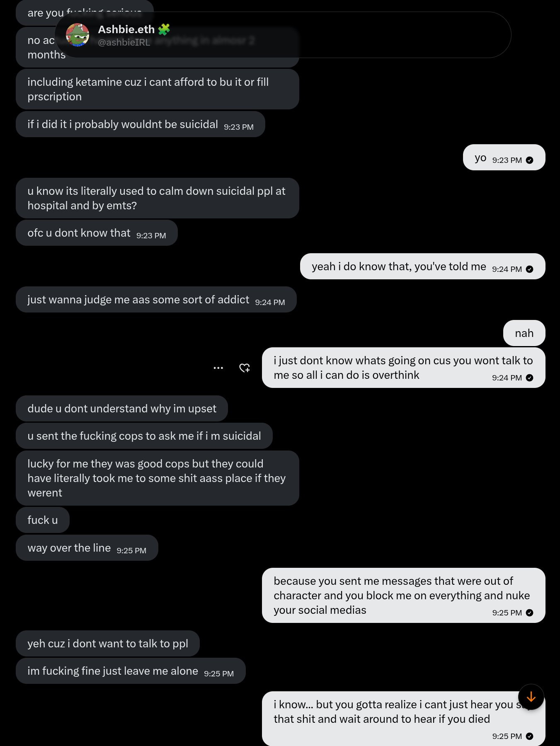Screen dimensions: 560x746
Task: Jump to latest messages with the down arrow
Action: click(531, 697)
